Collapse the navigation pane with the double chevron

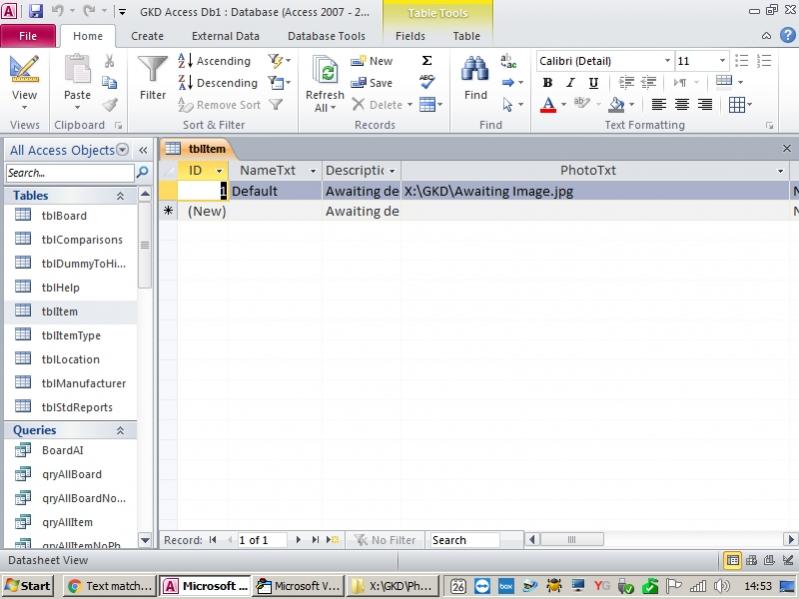(143, 150)
